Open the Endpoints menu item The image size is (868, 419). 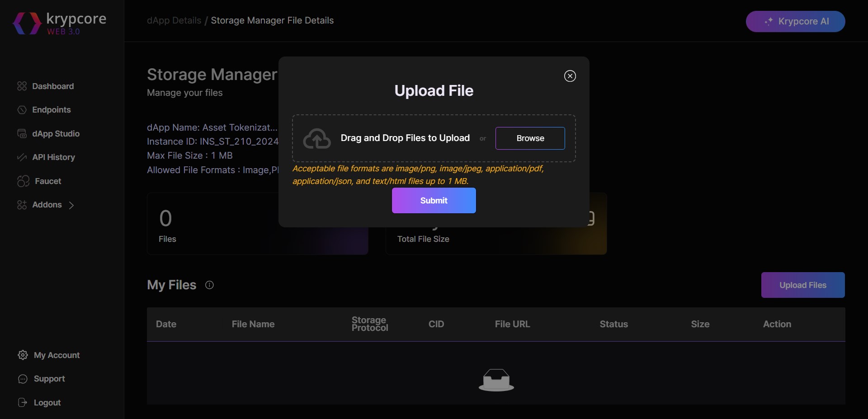[x=51, y=110]
